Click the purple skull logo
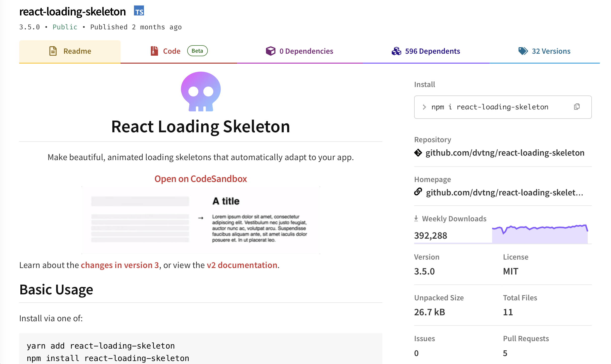This screenshot has height=364, width=611. coord(201,91)
